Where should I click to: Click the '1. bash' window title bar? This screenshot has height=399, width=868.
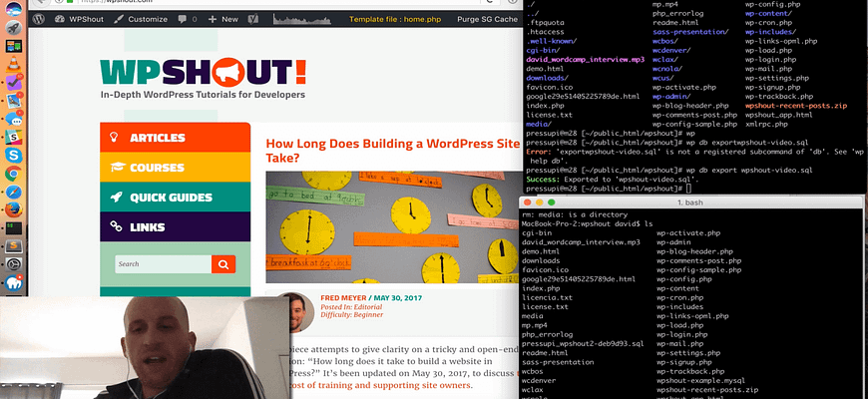(x=690, y=202)
